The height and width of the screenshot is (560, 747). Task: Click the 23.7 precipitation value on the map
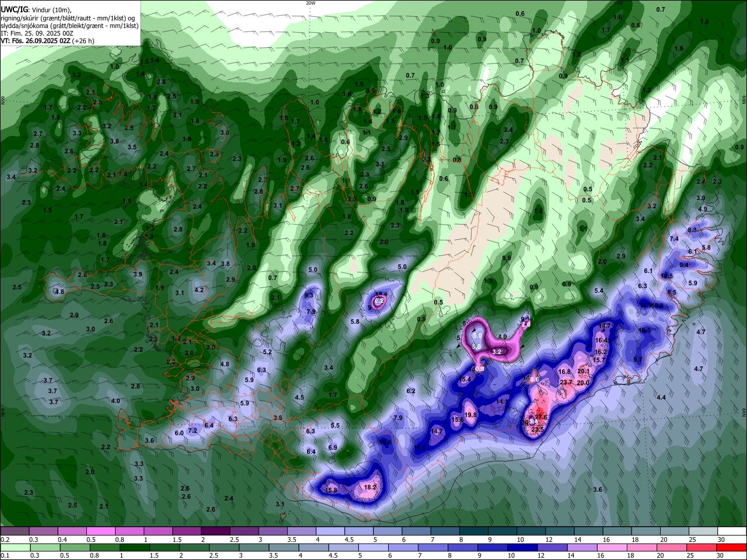(x=566, y=383)
